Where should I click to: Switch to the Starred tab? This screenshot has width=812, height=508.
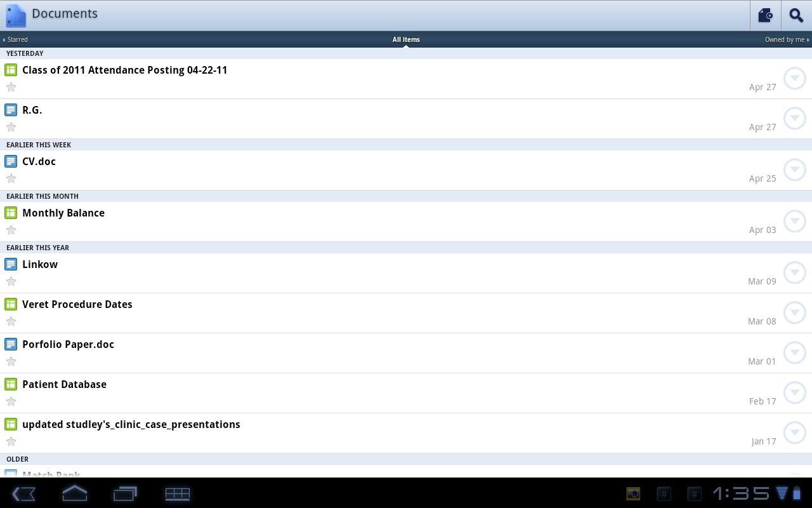tap(16, 39)
